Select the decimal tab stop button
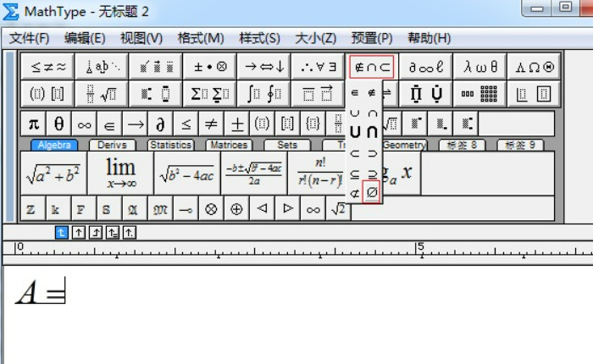 [130, 232]
